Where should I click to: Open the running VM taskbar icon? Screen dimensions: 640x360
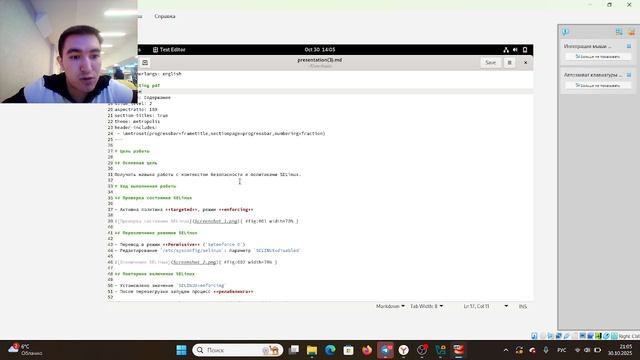coord(459,350)
